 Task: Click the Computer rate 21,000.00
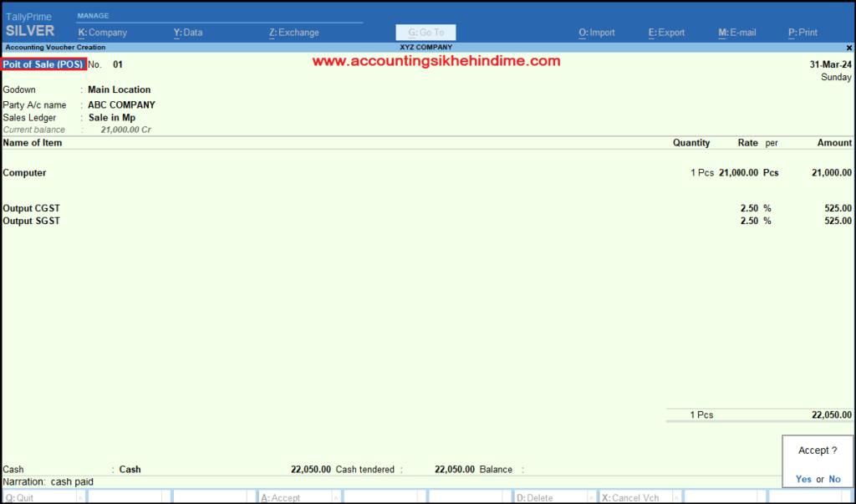click(738, 172)
